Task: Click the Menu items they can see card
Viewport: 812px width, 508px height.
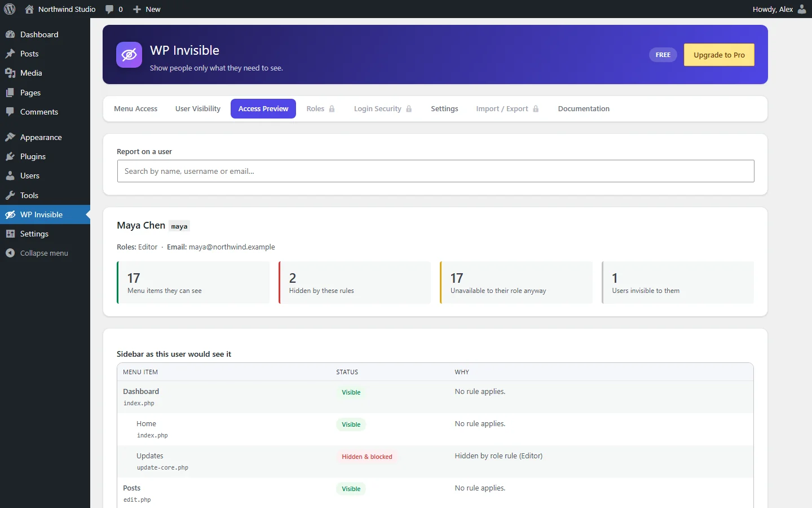Action: click(193, 282)
